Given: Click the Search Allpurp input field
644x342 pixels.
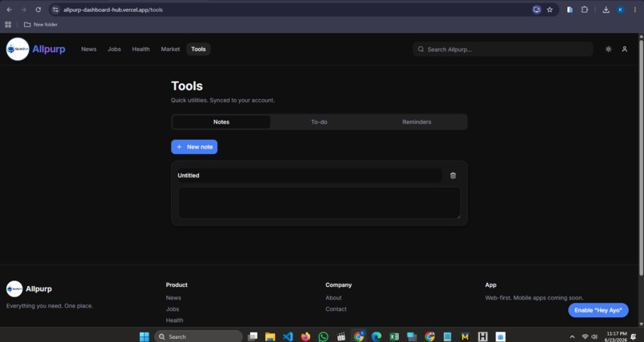Looking at the screenshot, I should point(503,50).
